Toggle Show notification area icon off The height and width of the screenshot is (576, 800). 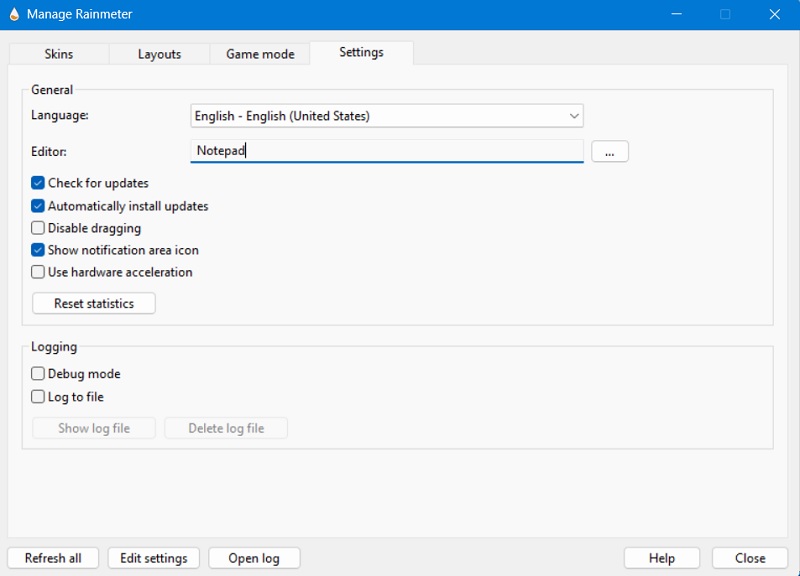(x=37, y=250)
